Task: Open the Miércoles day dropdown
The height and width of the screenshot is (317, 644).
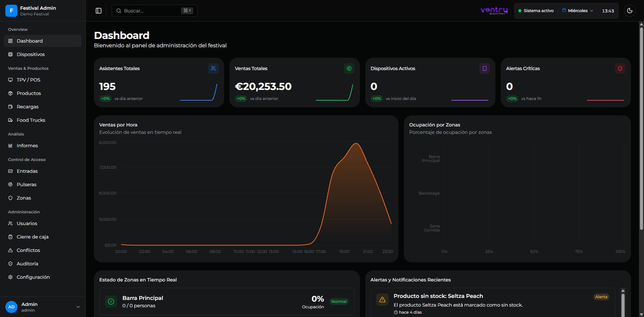Action: point(578,11)
